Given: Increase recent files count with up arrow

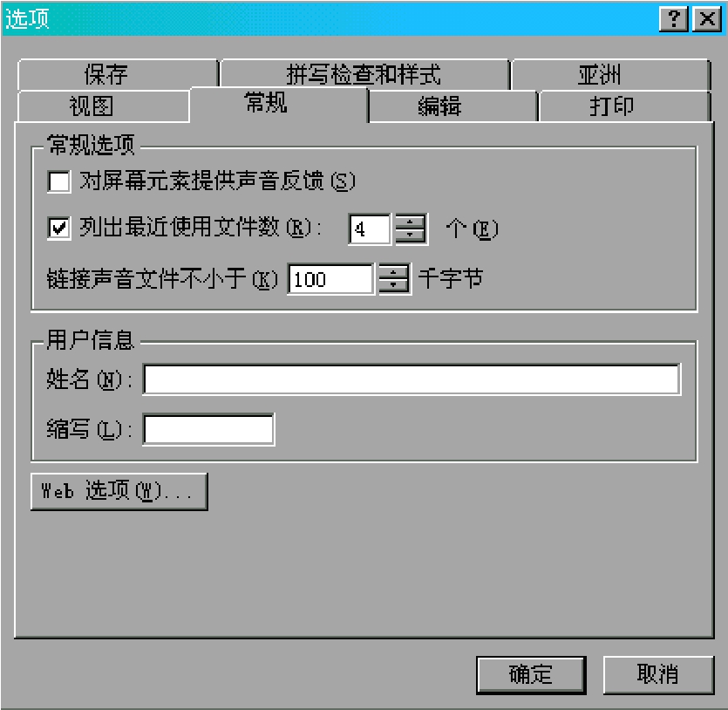Looking at the screenshot, I should [x=410, y=222].
